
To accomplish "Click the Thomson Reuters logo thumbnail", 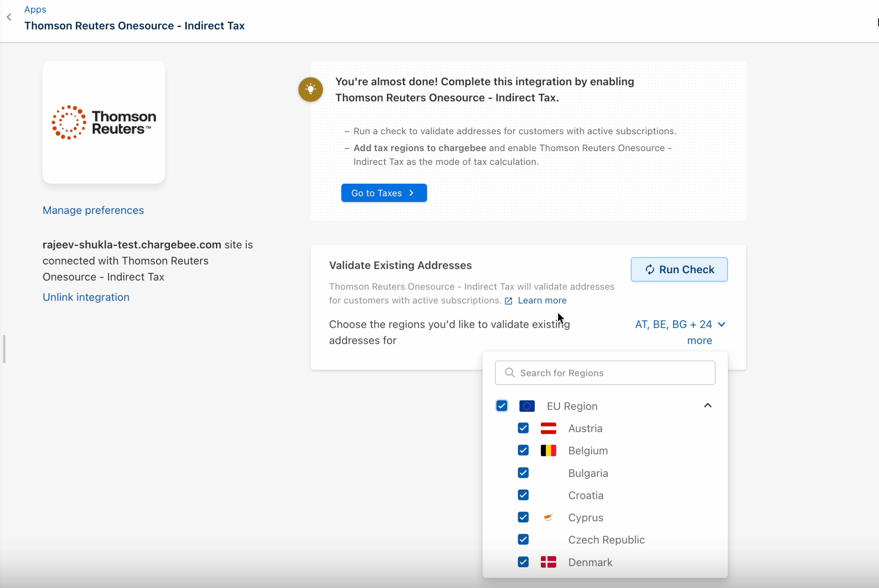I will 104,122.
